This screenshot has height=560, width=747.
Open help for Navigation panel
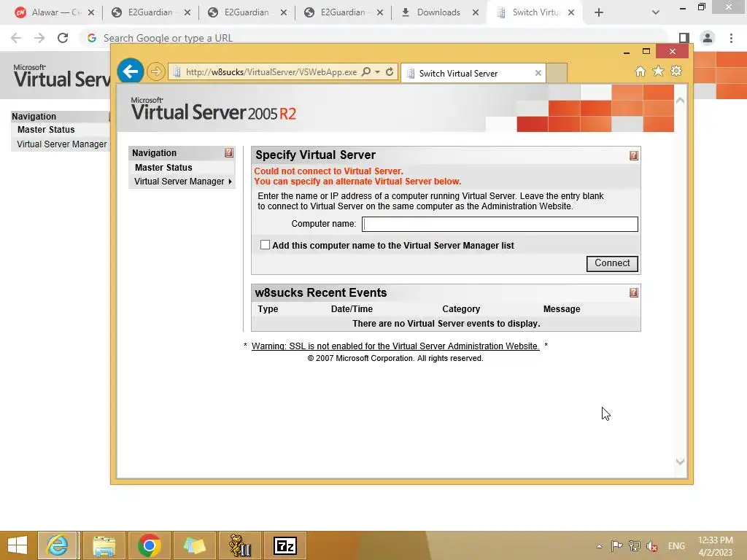228,153
